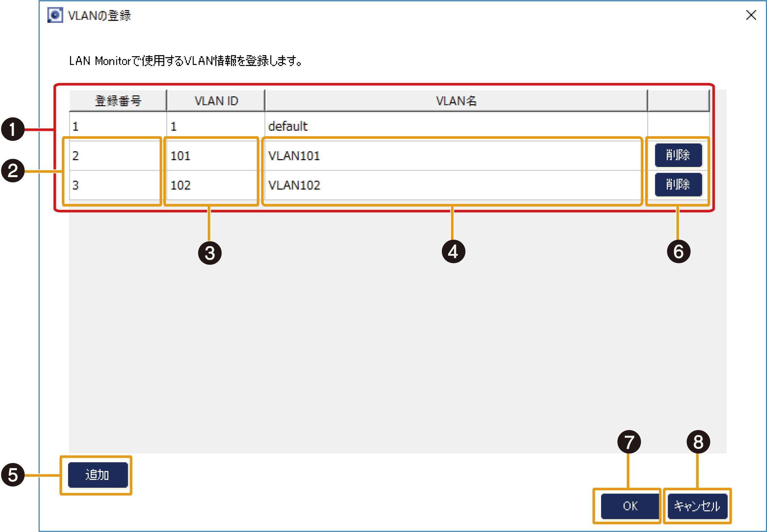This screenshot has height=532, width=767.
Task: Select registration row number 1
Action: click(x=117, y=126)
